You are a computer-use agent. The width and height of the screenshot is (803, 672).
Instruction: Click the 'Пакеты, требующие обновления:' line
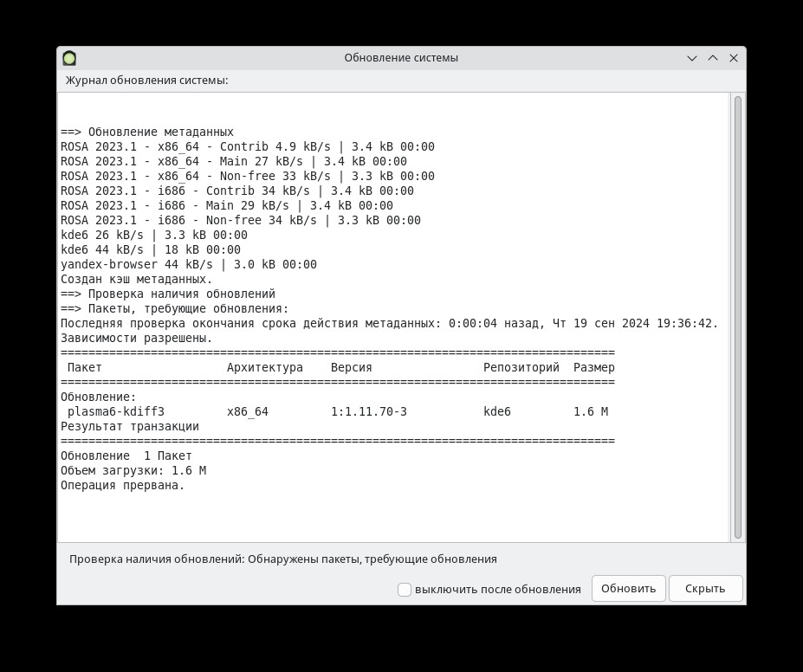(175, 309)
